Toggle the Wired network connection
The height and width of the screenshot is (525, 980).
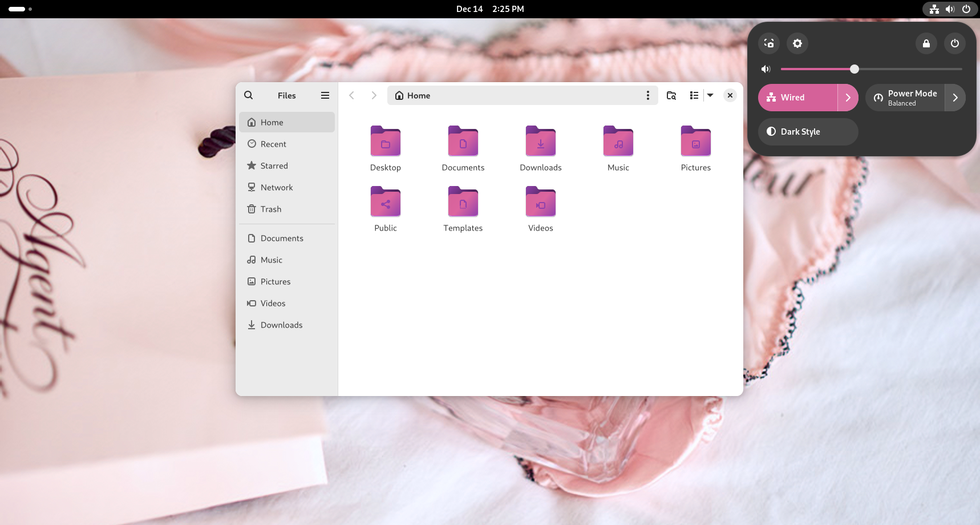798,98
